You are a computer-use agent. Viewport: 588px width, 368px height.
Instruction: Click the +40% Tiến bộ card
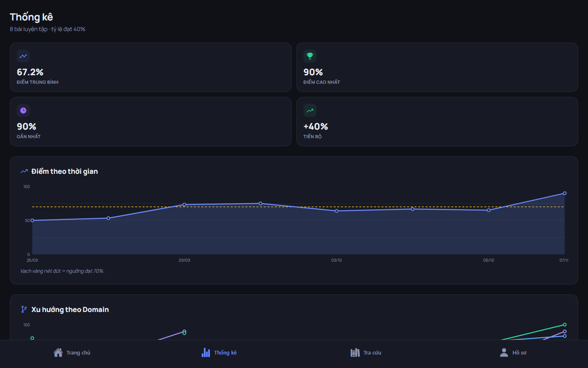[x=437, y=121]
